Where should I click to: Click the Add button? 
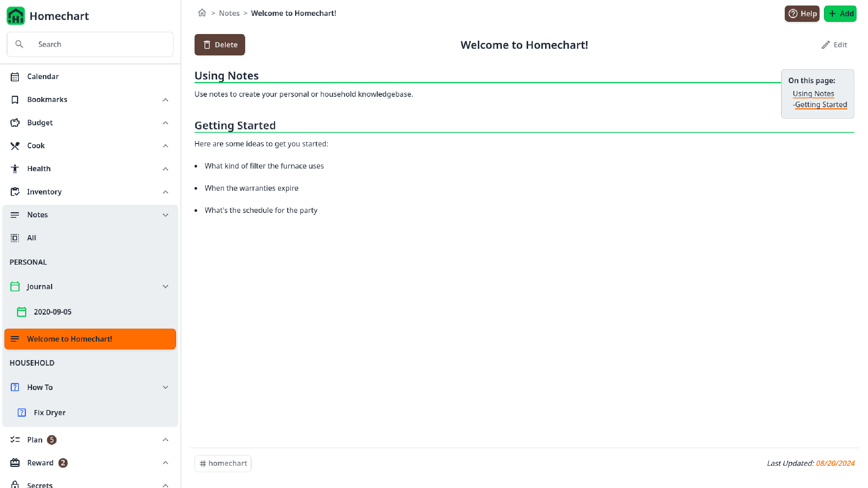[x=841, y=13]
